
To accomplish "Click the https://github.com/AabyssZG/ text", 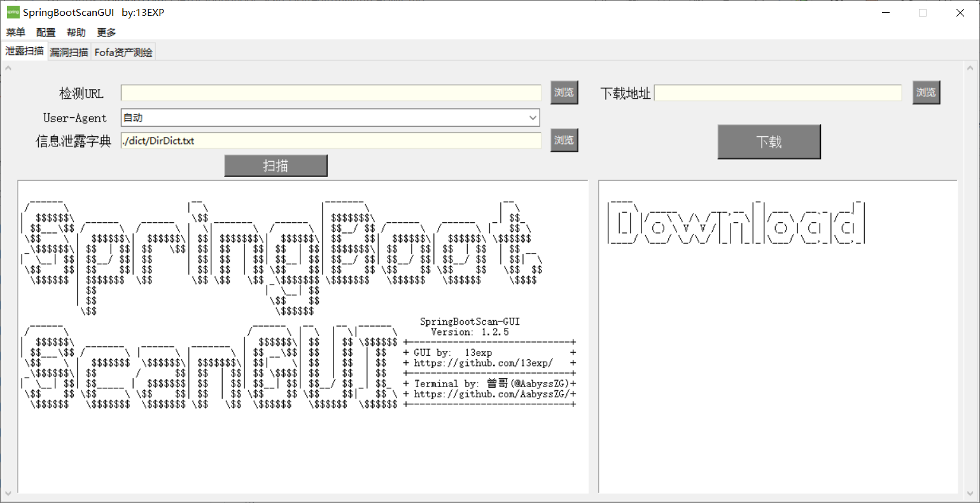I will (492, 394).
